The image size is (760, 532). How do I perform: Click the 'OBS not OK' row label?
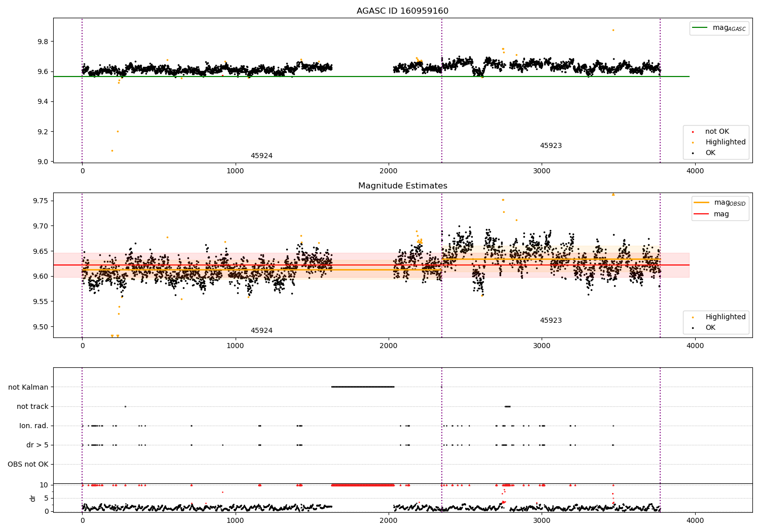tap(28, 465)
